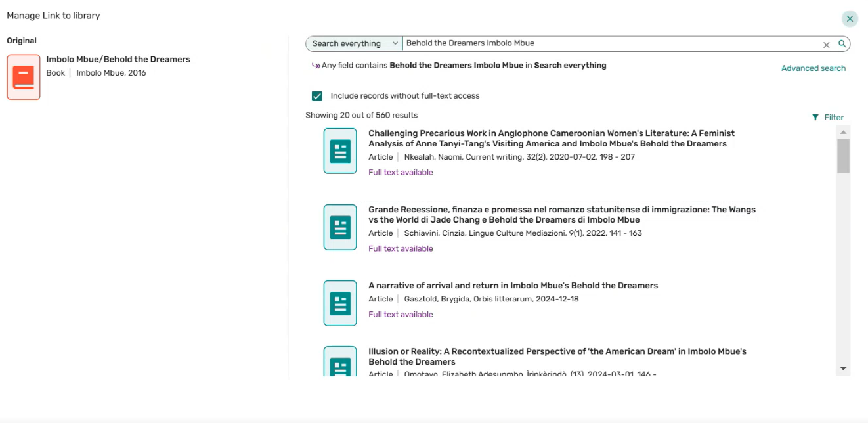
Task: Click the article icon for the Grande Recessione result
Action: (340, 227)
